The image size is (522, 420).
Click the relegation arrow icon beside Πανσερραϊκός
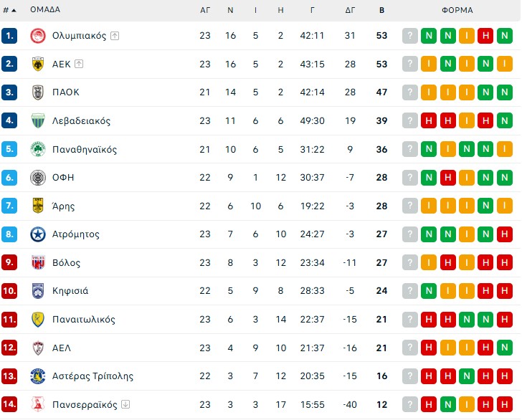(x=125, y=404)
